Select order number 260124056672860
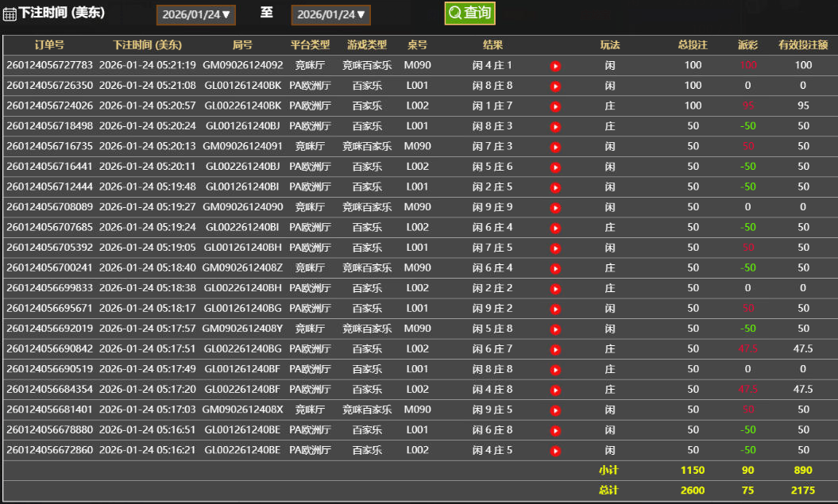The width and height of the screenshot is (838, 504). coord(49,450)
